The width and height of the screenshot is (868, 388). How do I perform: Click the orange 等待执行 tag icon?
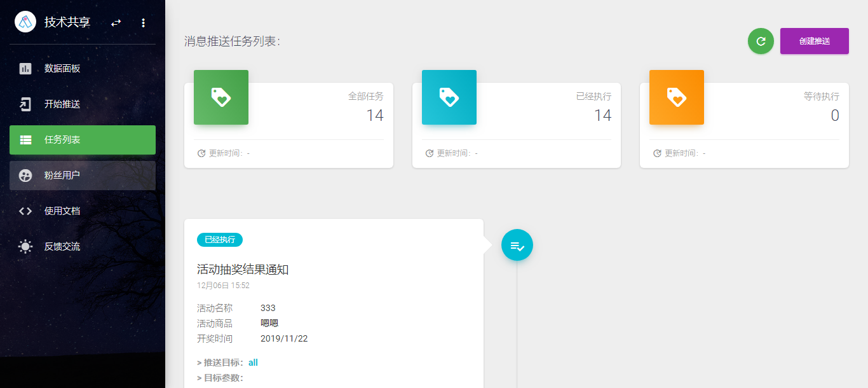(677, 97)
